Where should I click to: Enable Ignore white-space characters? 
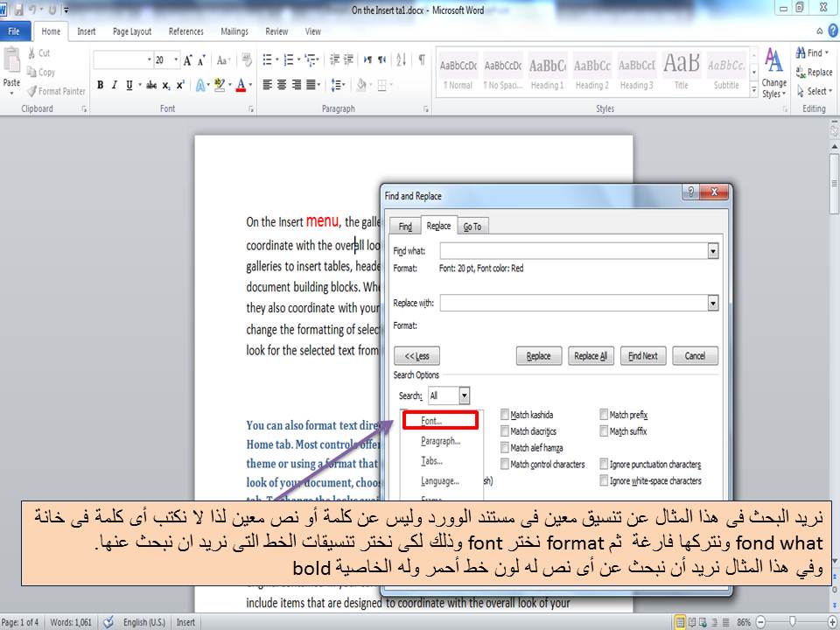click(x=604, y=480)
